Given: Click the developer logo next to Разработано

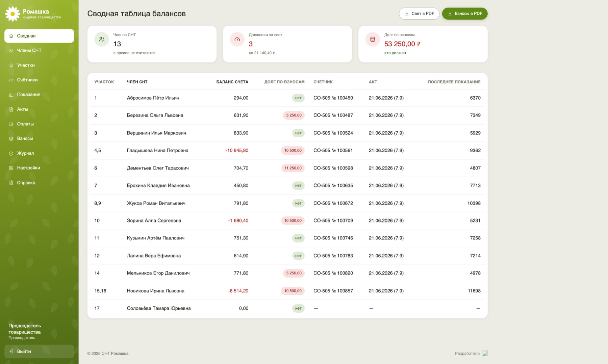Looking at the screenshot, I should (485, 353).
